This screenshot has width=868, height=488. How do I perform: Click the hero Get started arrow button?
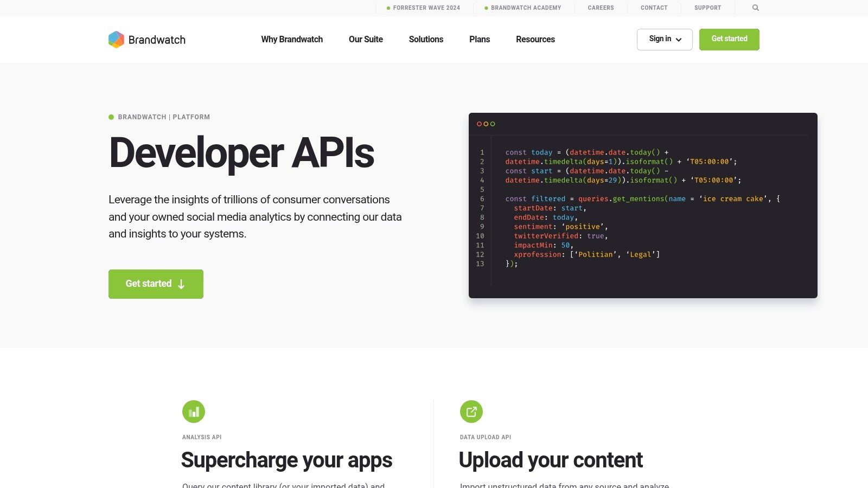point(156,284)
